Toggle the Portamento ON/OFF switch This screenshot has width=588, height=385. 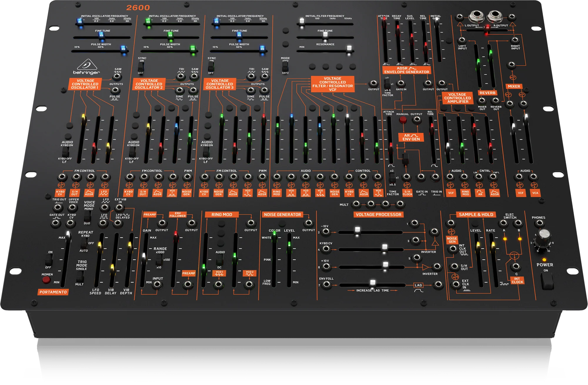click(49, 259)
